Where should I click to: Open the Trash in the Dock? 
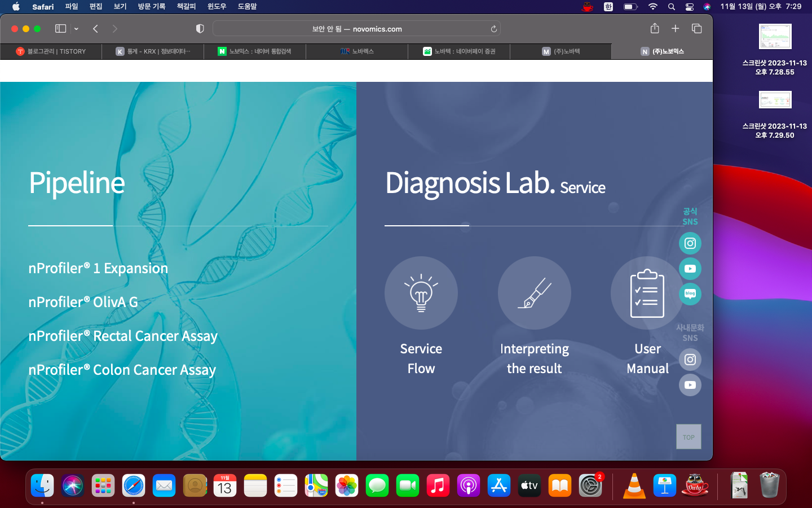pyautogui.click(x=769, y=485)
